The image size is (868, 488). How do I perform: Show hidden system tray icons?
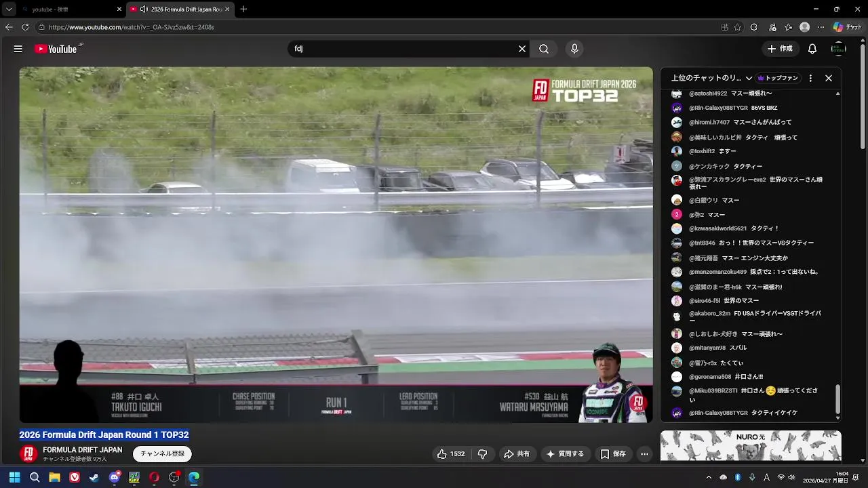point(709,477)
